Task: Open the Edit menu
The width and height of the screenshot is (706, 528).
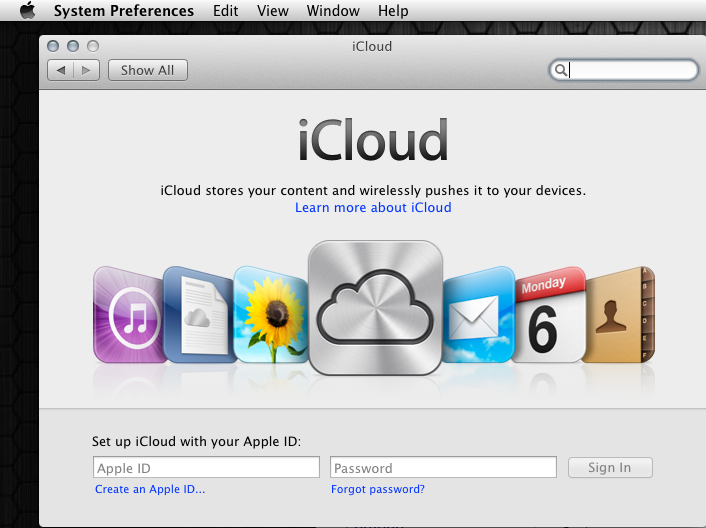Action: point(226,10)
